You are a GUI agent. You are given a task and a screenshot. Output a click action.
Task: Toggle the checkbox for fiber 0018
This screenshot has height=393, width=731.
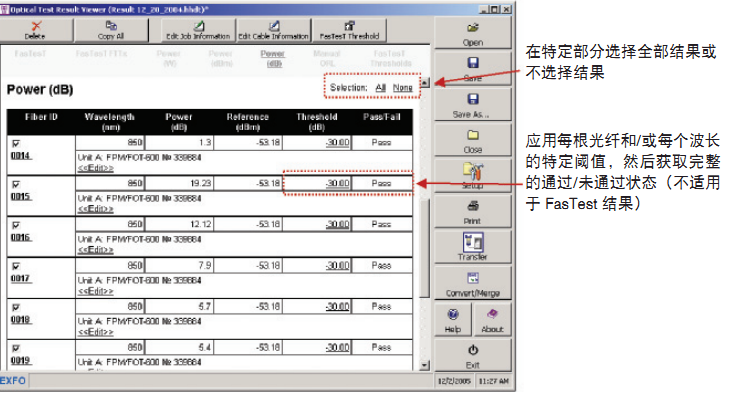[16, 308]
